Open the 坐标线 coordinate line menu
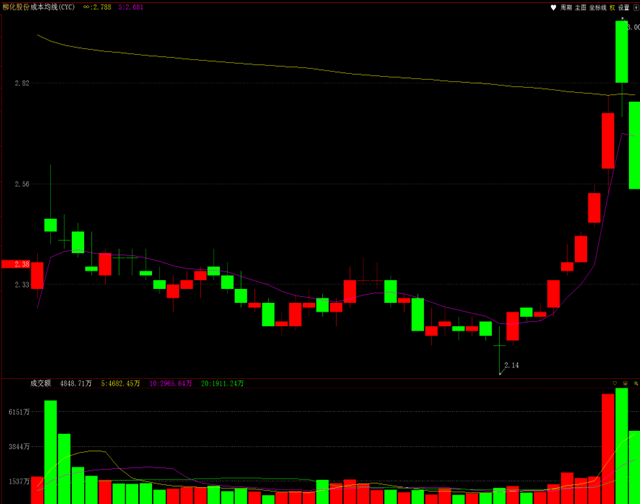This screenshot has width=640, height=504. tap(598, 7)
